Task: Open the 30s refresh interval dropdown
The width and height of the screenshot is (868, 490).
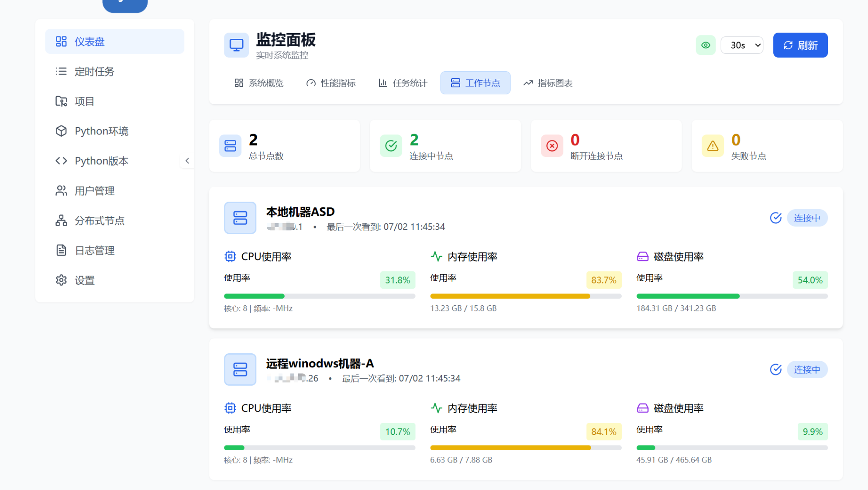Action: click(x=741, y=45)
